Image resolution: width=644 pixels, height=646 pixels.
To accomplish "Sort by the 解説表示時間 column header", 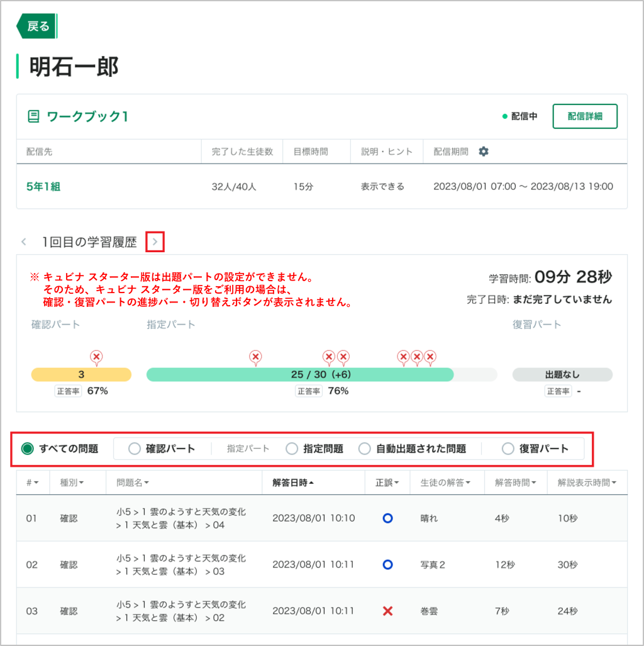I will (x=587, y=482).
